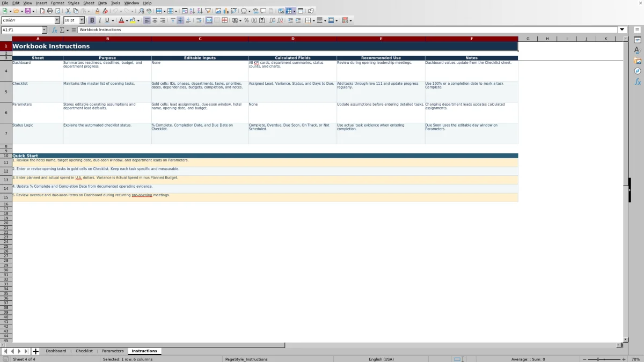This screenshot has width=644, height=362.
Task: Format as Percent icon
Action: coord(246,20)
